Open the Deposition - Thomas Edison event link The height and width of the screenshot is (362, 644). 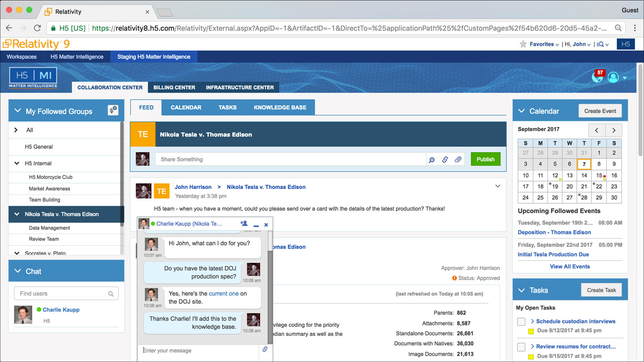554,232
